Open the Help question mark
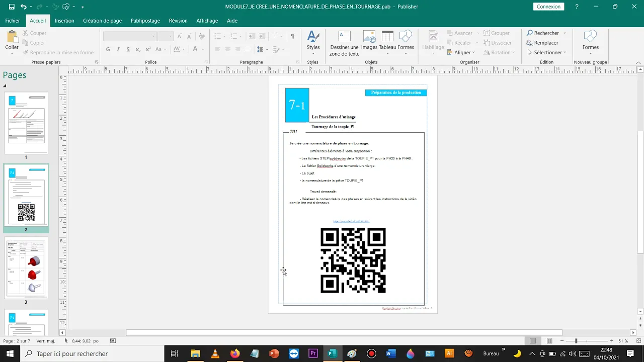644x362 pixels. 577,7
